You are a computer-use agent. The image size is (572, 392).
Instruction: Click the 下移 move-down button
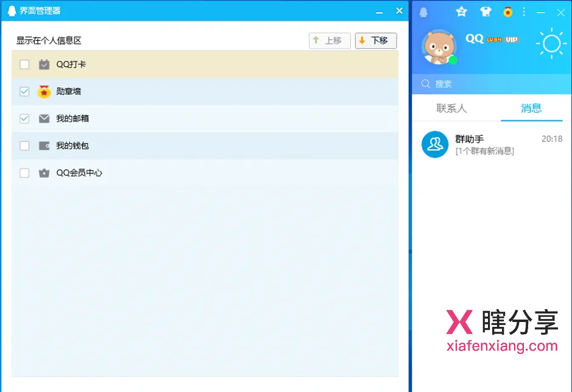pyautogui.click(x=376, y=40)
